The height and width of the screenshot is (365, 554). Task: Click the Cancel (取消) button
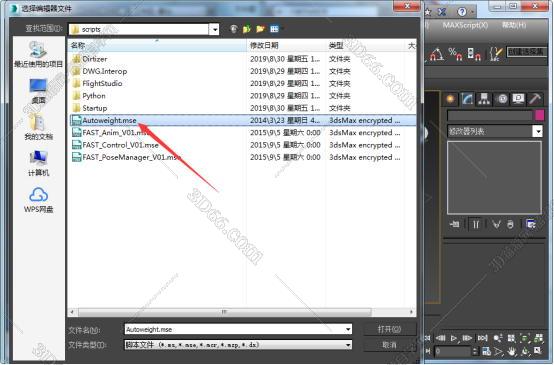click(389, 345)
